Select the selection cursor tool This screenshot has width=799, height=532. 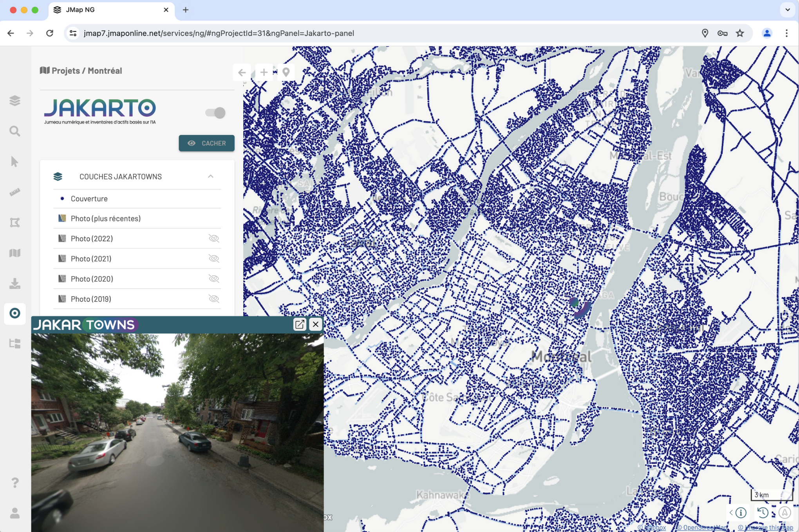point(15,161)
